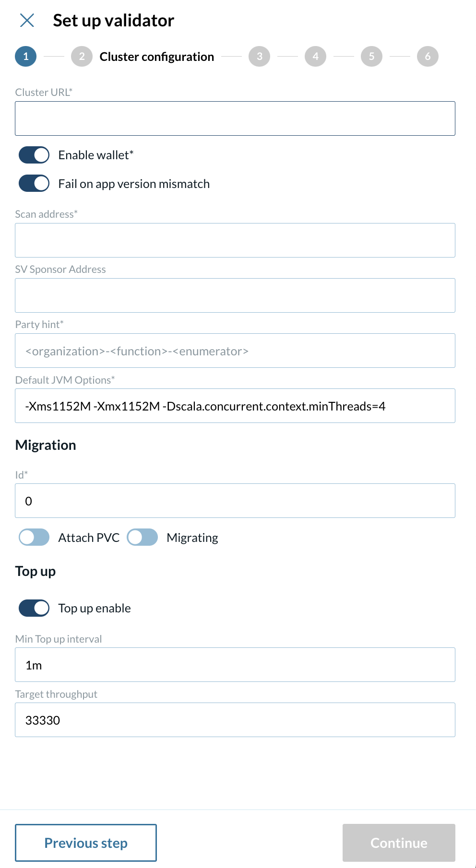Click the Continue button
Image resolution: width=476 pixels, height=868 pixels.
coord(398,843)
